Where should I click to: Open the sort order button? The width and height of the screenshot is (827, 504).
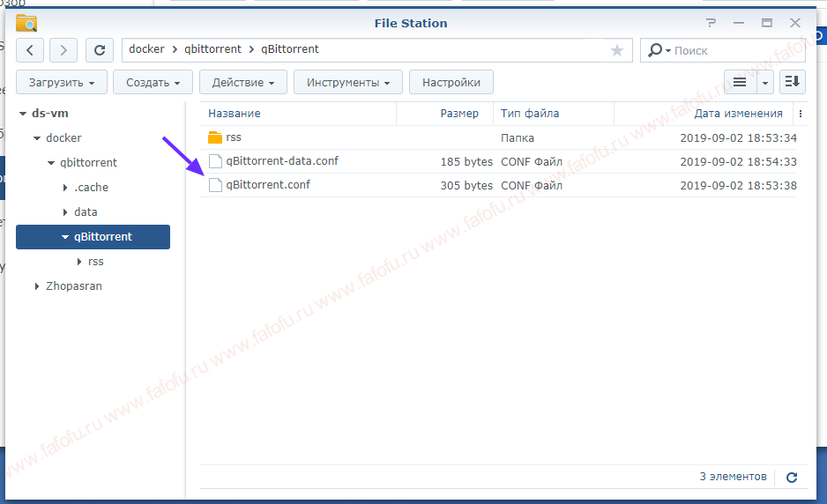793,82
